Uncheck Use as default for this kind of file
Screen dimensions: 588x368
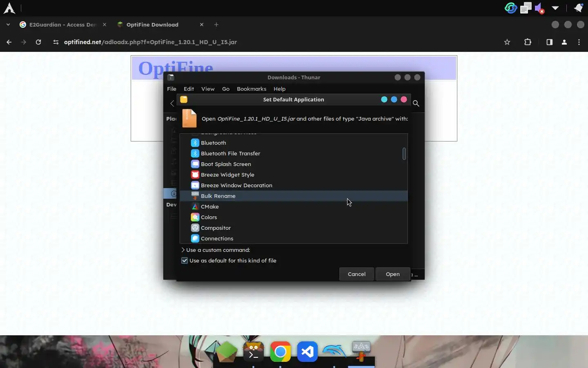(x=185, y=260)
